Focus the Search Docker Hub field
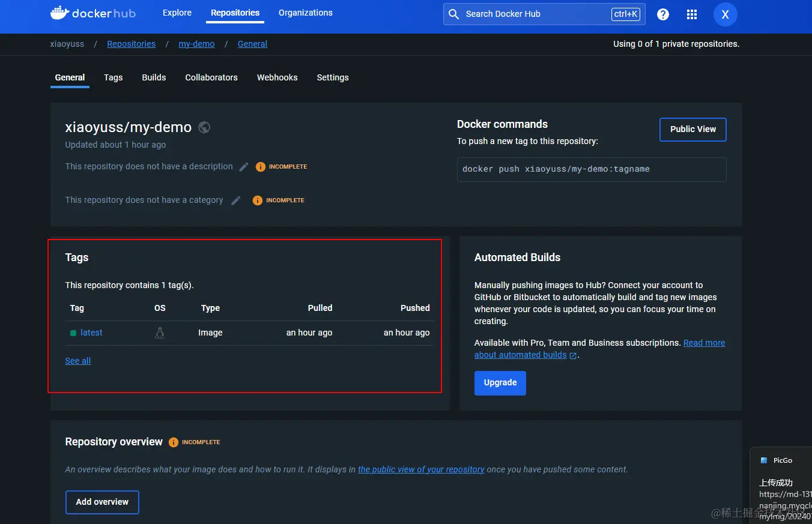Screen dimensions: 812x524 click(x=544, y=14)
